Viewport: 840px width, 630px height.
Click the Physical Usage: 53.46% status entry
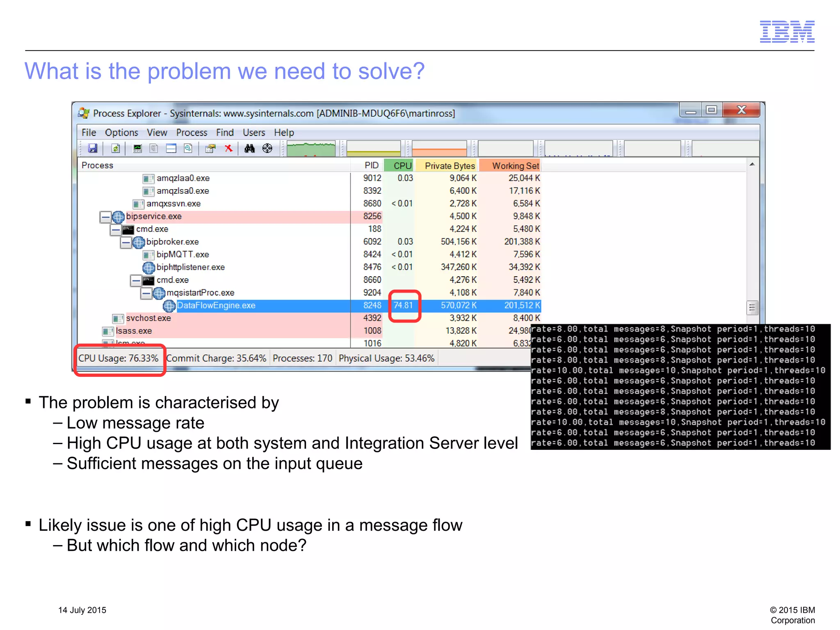point(386,358)
